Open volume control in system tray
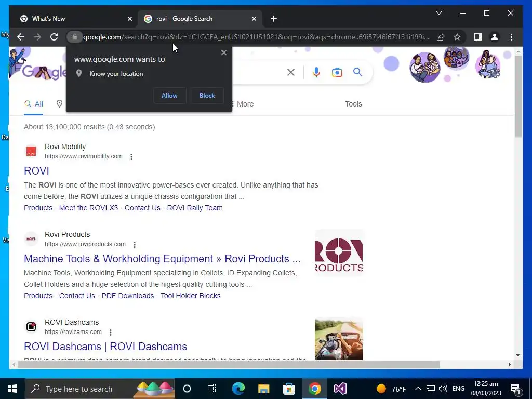 click(x=443, y=389)
